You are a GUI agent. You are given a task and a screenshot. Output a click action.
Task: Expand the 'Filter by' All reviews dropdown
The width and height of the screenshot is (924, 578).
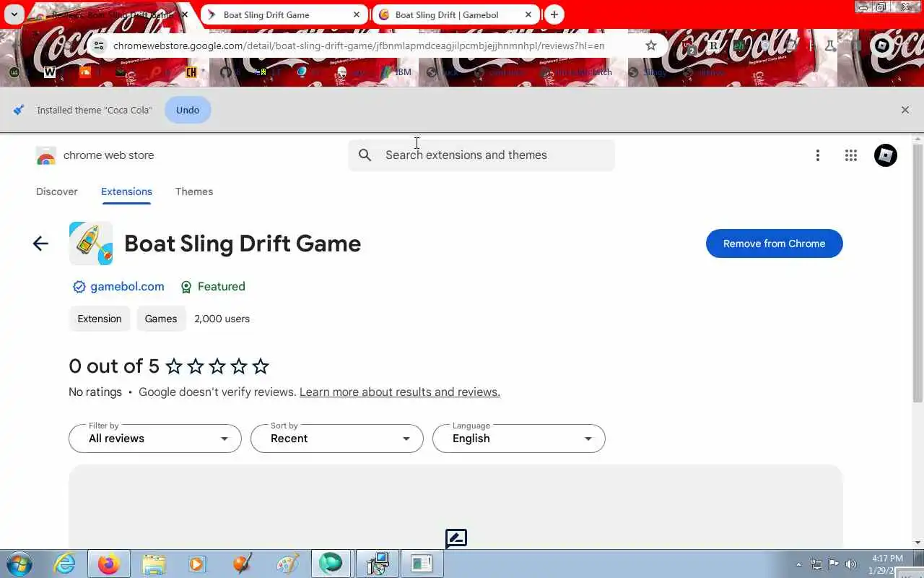point(155,439)
